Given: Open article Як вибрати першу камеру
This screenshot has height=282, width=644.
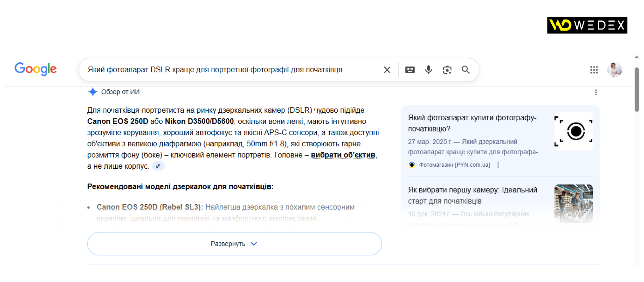Looking at the screenshot, I should coord(473,195).
